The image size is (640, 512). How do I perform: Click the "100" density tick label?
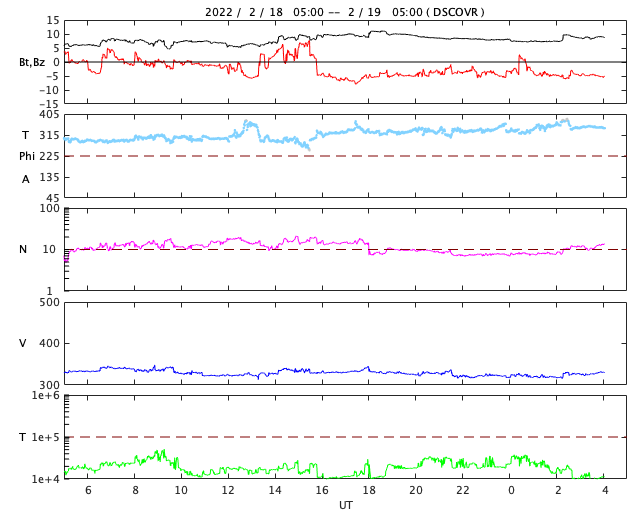49,208
